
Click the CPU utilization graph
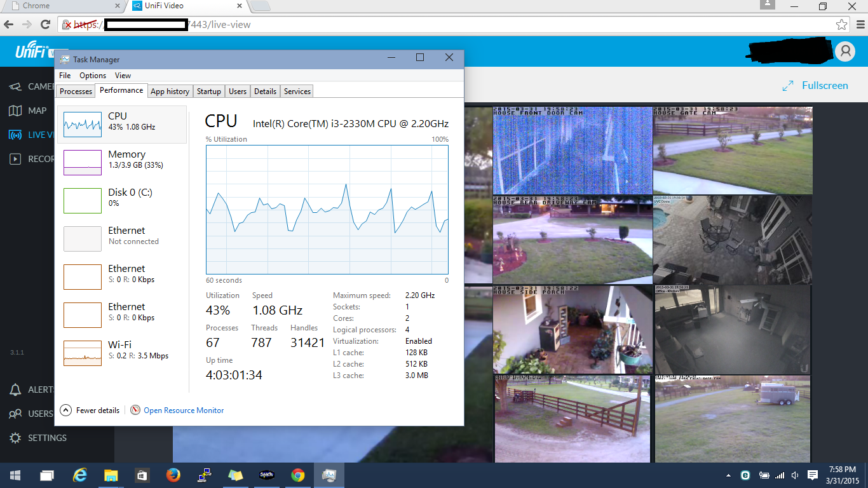(x=327, y=210)
